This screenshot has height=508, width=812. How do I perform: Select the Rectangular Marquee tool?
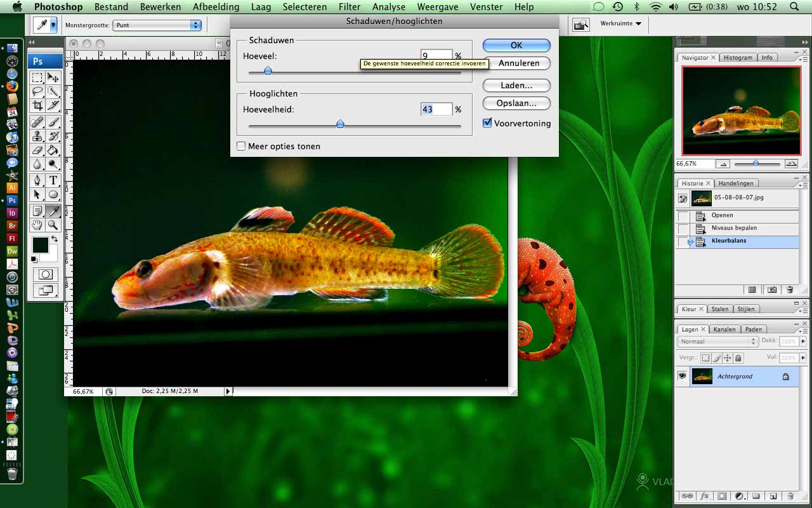point(37,77)
